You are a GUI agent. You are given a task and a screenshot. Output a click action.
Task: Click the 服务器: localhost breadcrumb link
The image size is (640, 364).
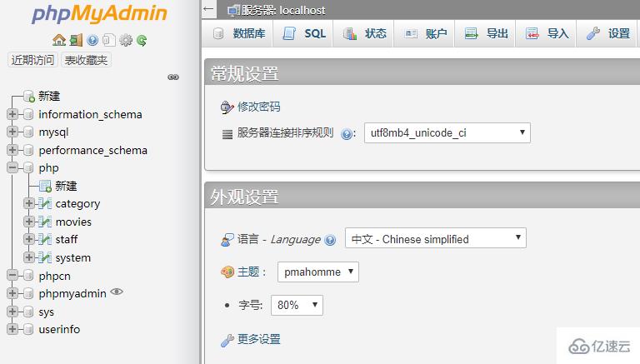tap(283, 10)
